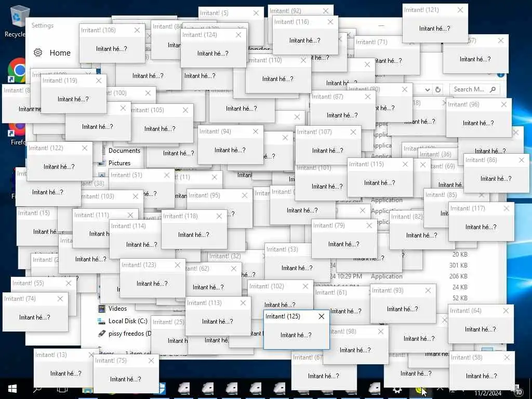Close the Irritant! (116) dialog
The height and width of the screenshot is (399, 532).
click(330, 22)
